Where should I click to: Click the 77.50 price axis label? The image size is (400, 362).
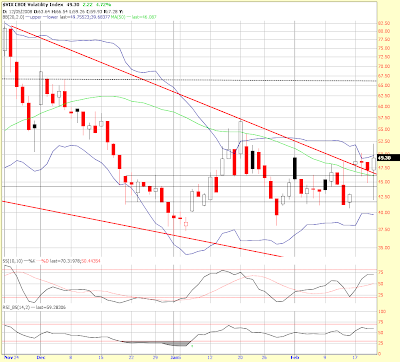point(384,40)
